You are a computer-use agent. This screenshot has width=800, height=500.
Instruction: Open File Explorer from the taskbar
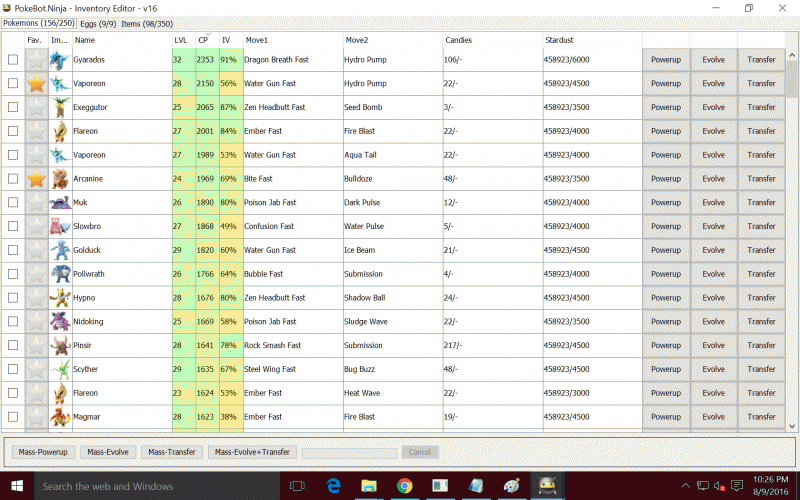click(x=369, y=486)
